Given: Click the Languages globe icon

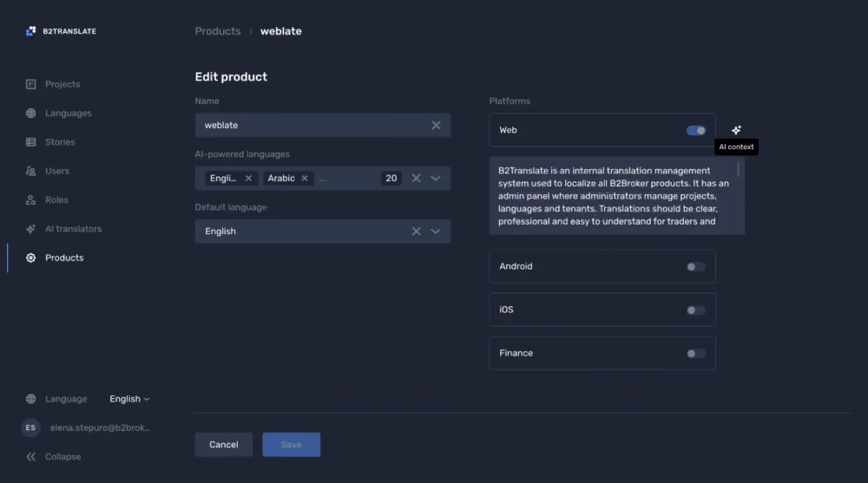Looking at the screenshot, I should tap(31, 113).
